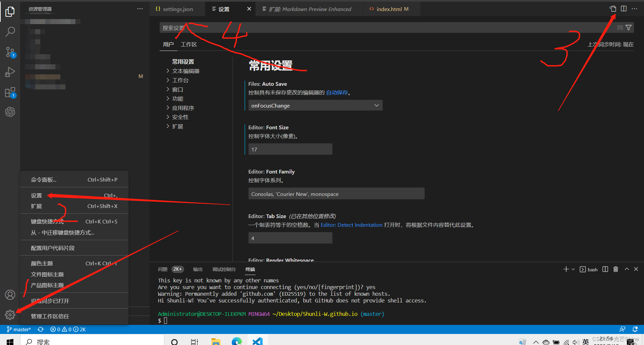Open the Auto Save onFocusChange dropdown
Screen dimensions: 644x345
pyautogui.click(x=315, y=106)
